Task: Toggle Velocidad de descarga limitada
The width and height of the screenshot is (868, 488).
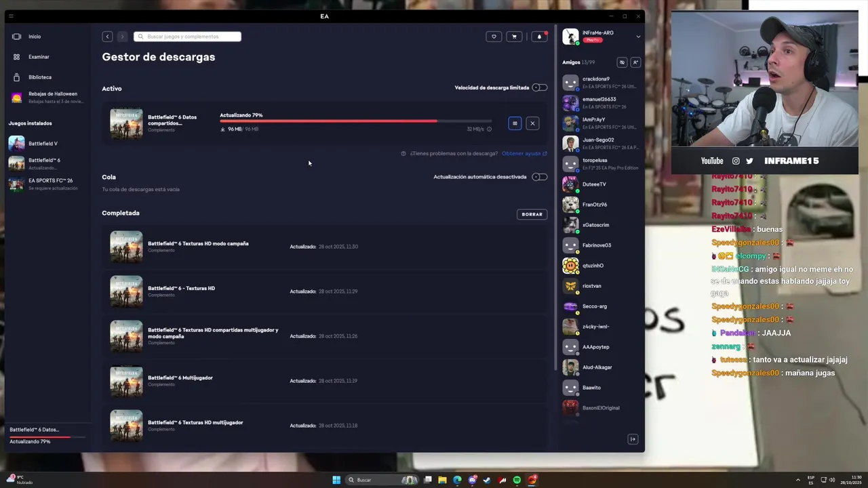Action: point(540,87)
